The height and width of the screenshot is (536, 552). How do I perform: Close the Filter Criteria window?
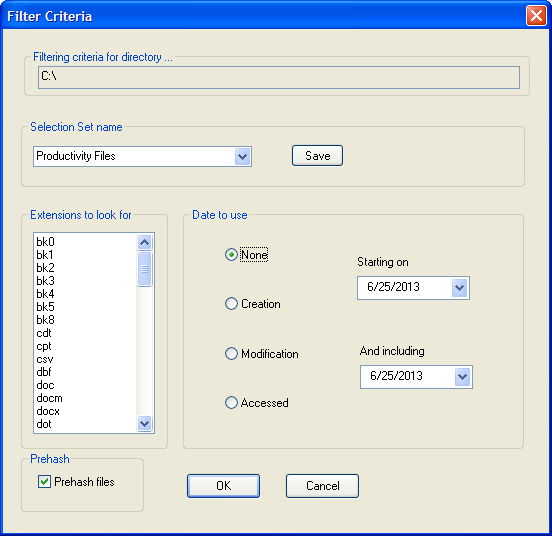click(536, 16)
